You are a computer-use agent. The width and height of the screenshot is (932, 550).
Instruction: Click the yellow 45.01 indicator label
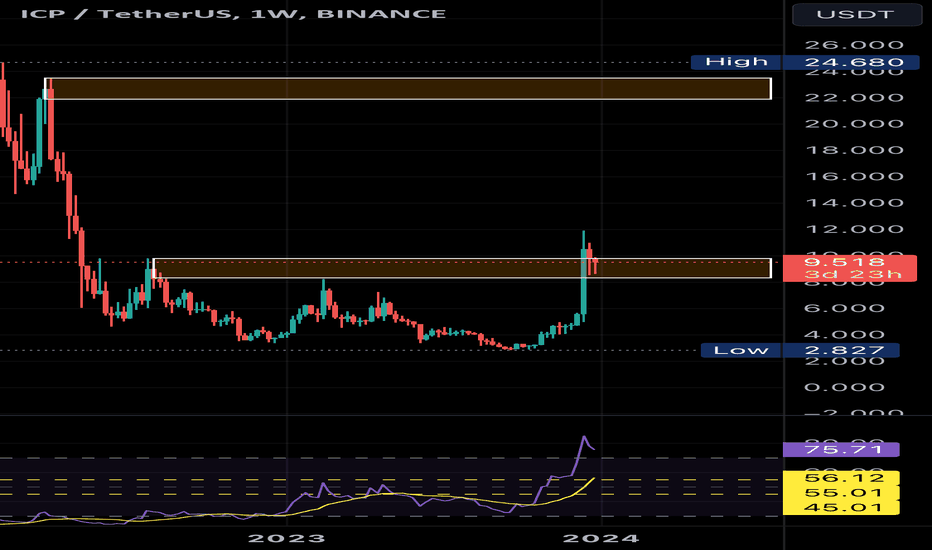[x=841, y=507]
